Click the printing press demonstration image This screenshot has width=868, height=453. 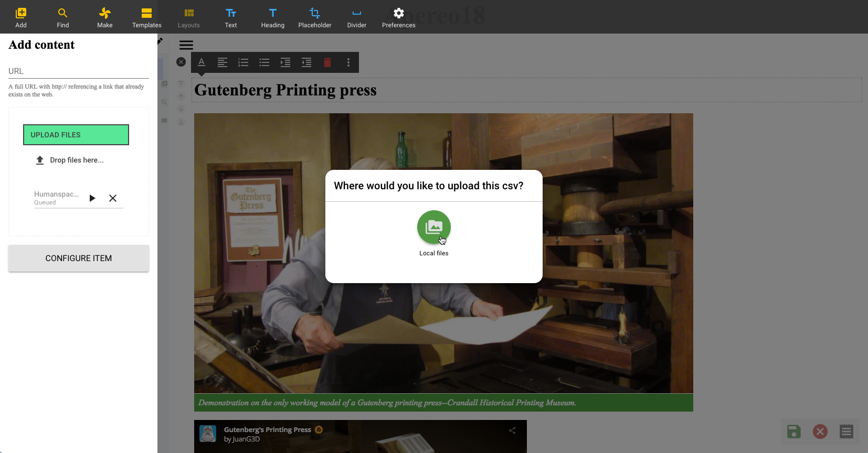(x=443, y=253)
